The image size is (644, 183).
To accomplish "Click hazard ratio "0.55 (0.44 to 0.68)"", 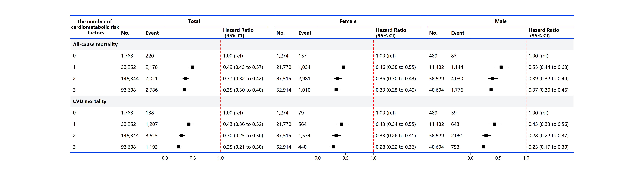I will tap(548, 67).
